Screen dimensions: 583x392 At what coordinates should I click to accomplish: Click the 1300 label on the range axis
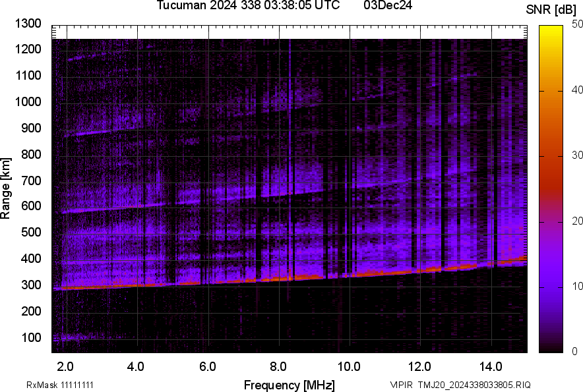(28, 24)
